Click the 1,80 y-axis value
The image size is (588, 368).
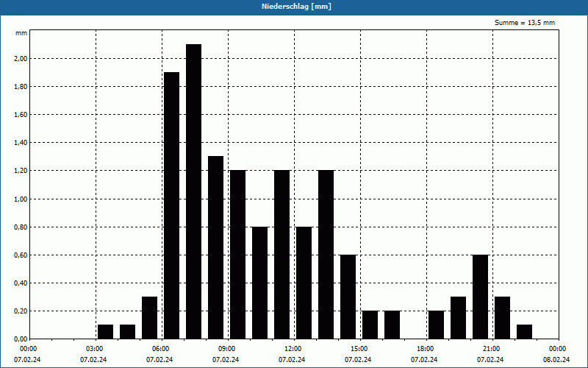click(x=21, y=87)
